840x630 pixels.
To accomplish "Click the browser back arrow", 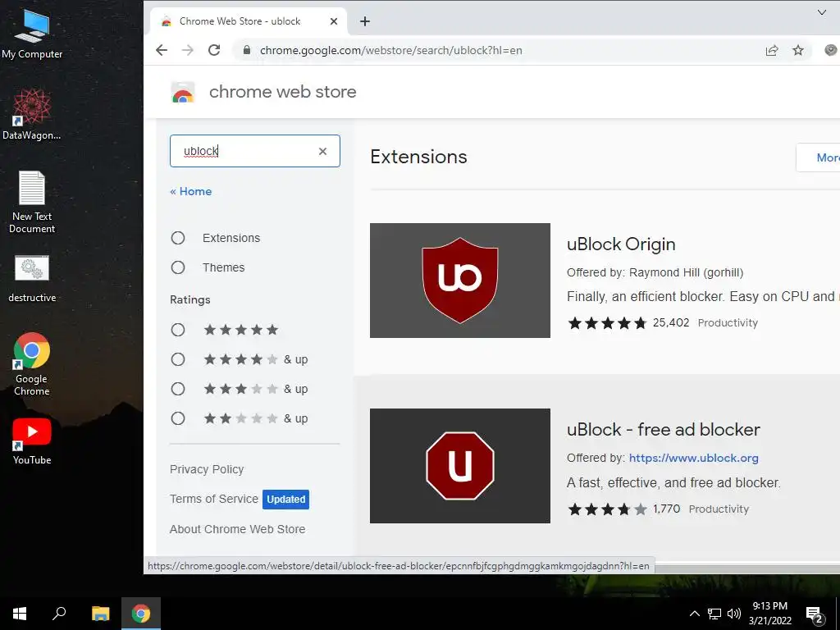I will [x=162, y=50].
